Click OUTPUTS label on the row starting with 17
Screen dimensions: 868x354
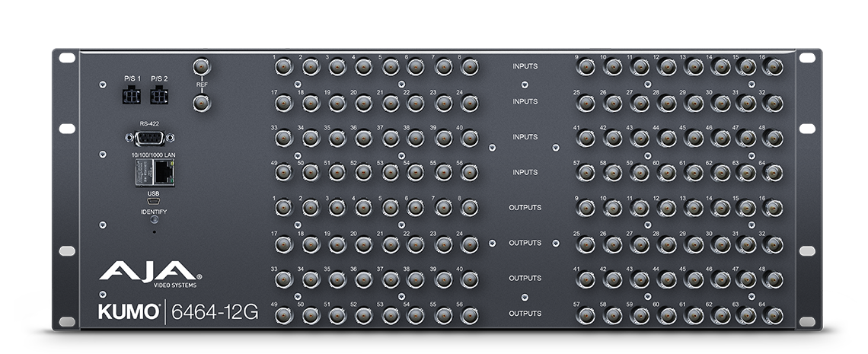point(525,243)
